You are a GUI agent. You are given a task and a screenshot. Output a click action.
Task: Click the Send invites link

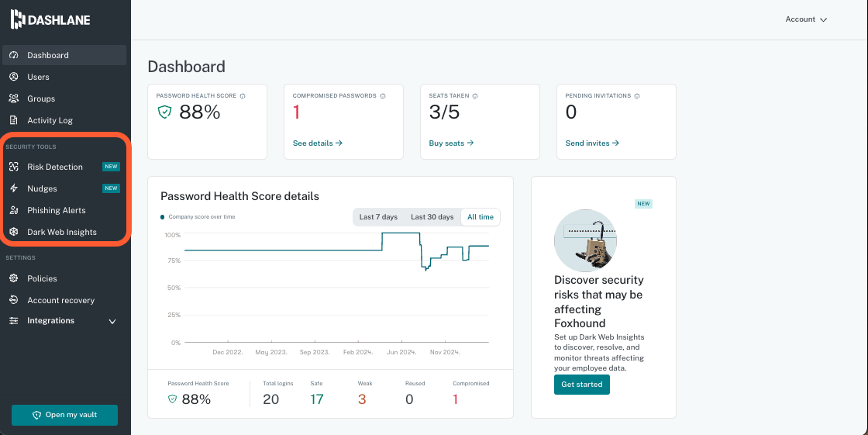[x=592, y=143]
